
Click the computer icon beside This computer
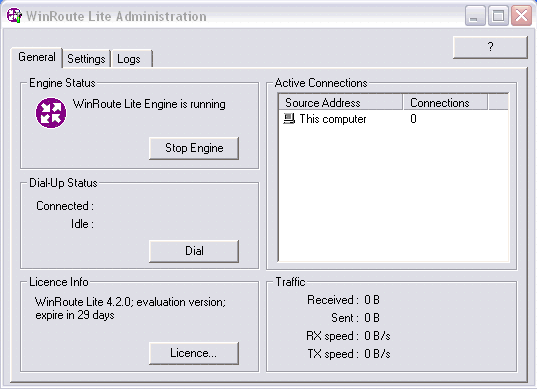pos(289,119)
